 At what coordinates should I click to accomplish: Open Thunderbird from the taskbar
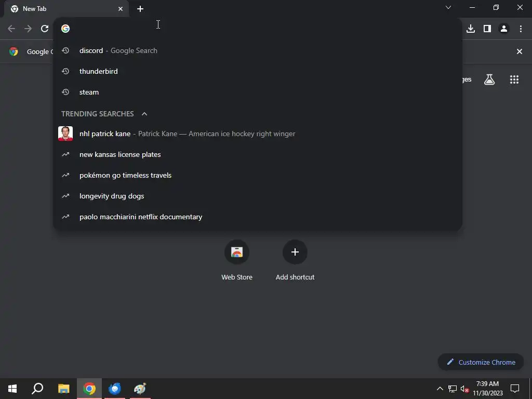115,389
